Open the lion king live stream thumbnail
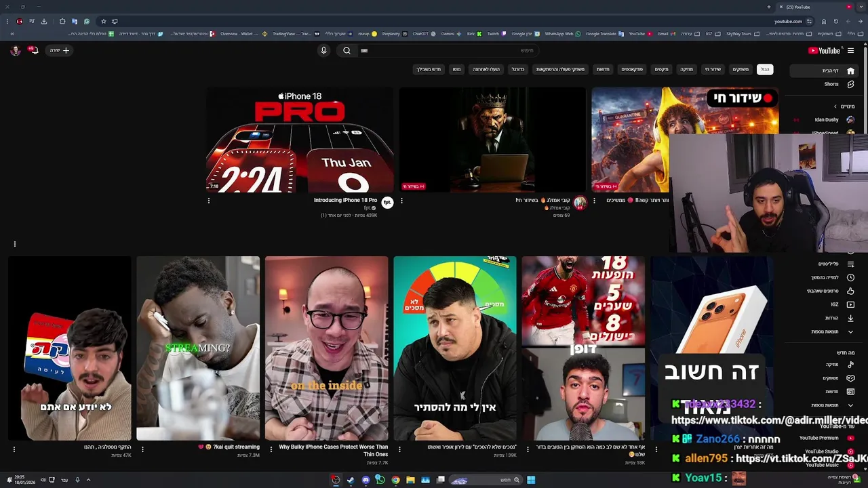The width and height of the screenshot is (868, 488). click(492, 140)
